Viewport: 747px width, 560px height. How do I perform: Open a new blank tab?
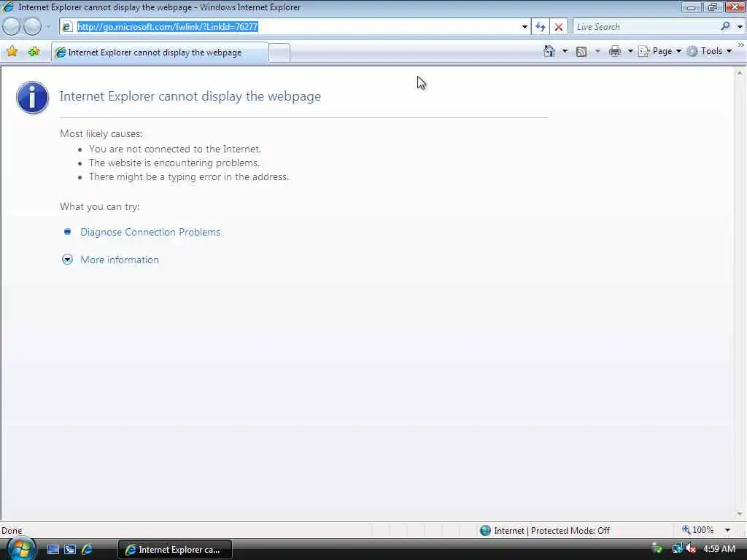click(x=279, y=52)
